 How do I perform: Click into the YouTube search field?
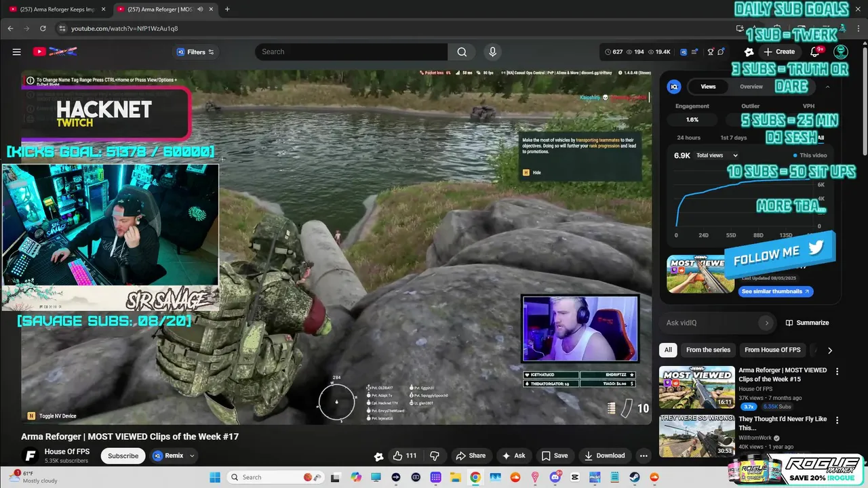point(351,52)
